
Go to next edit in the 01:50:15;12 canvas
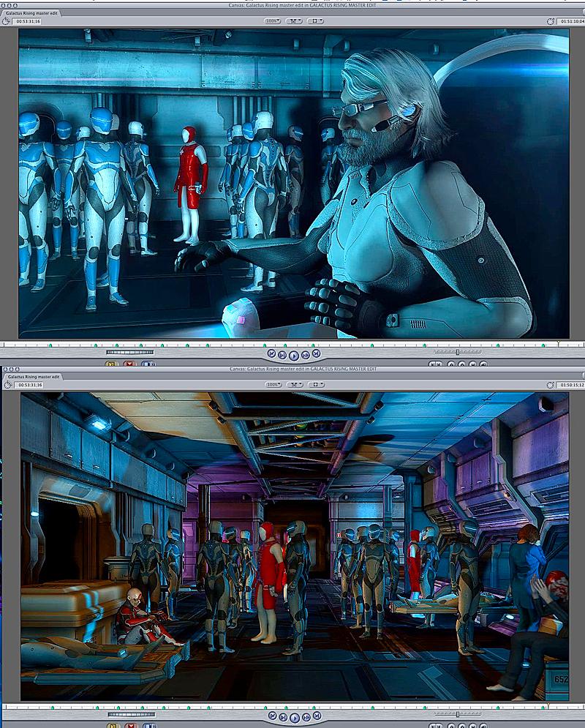click(x=317, y=716)
